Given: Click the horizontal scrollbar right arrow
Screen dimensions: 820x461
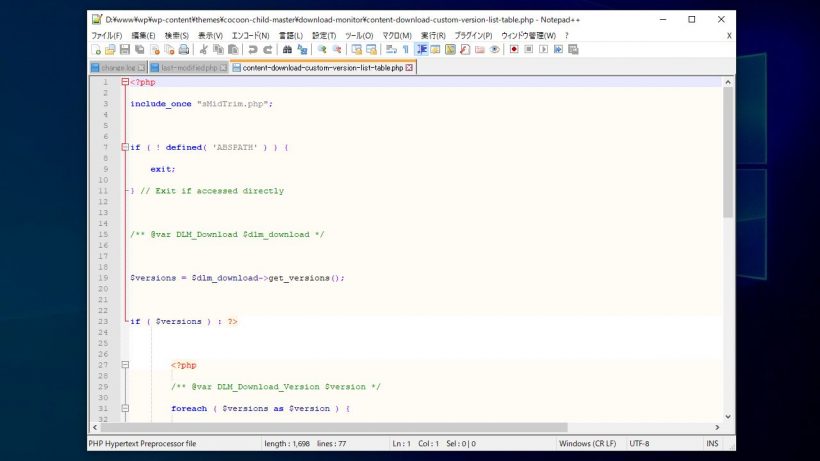Looking at the screenshot, I should [717, 428].
